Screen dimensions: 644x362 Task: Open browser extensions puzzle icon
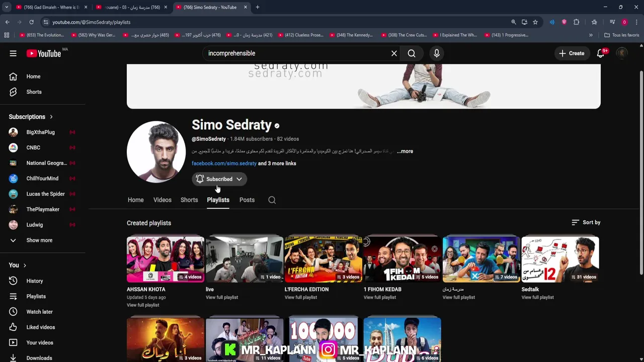tap(577, 22)
